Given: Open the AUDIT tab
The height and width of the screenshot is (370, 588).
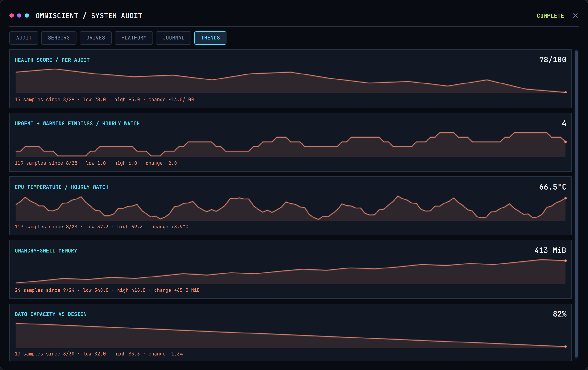Looking at the screenshot, I should click(24, 38).
